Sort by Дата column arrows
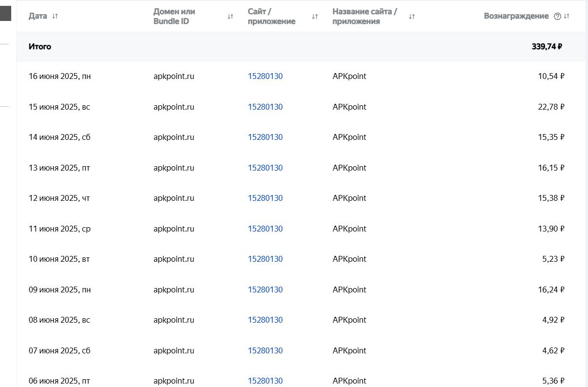The width and height of the screenshot is (588, 387). 55,16
